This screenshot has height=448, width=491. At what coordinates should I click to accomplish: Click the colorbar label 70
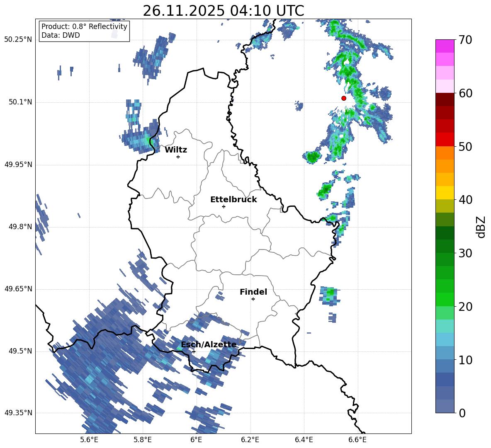tap(465, 40)
